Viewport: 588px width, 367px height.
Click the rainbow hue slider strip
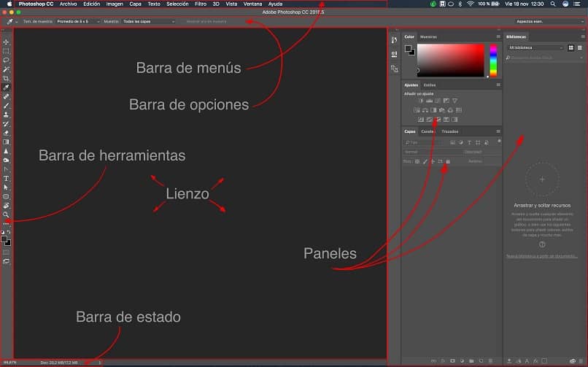(493, 61)
